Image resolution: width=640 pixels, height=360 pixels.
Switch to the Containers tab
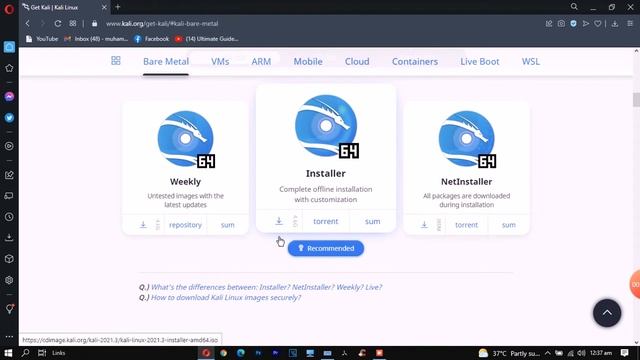(415, 62)
